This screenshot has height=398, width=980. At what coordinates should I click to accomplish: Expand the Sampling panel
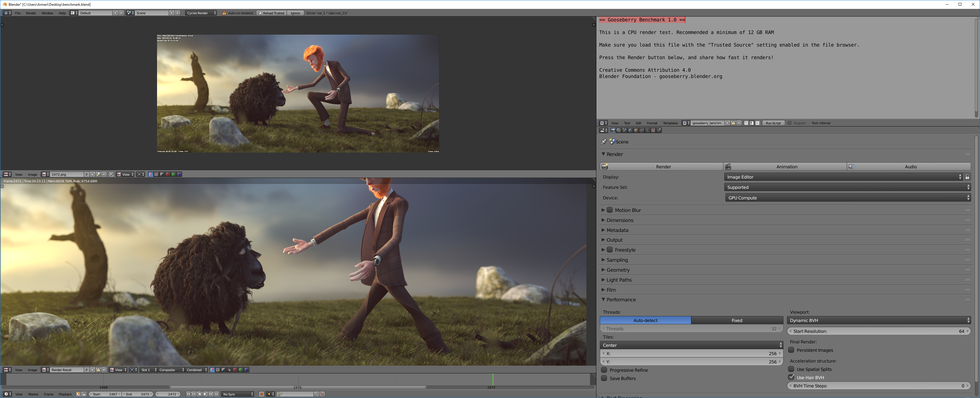[617, 260]
